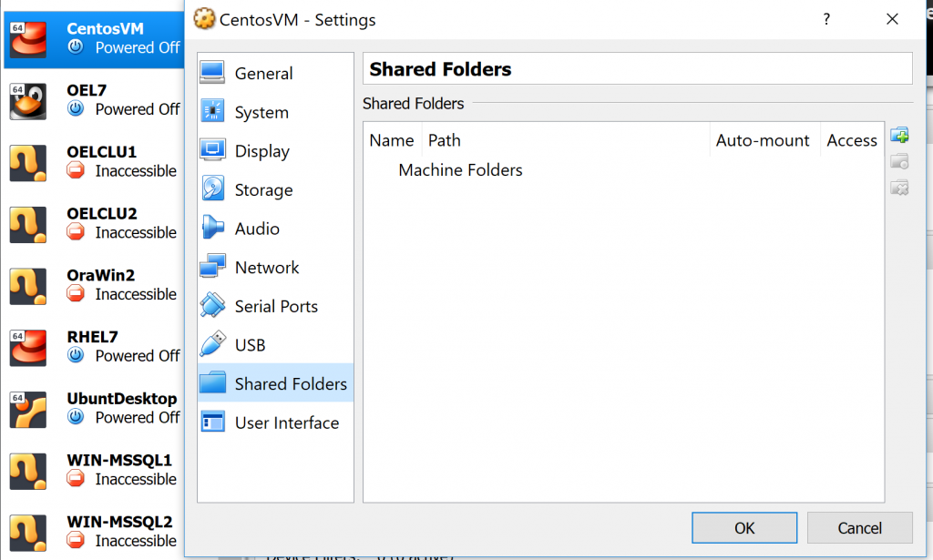
Task: Switch to the System settings page
Action: pos(275,112)
